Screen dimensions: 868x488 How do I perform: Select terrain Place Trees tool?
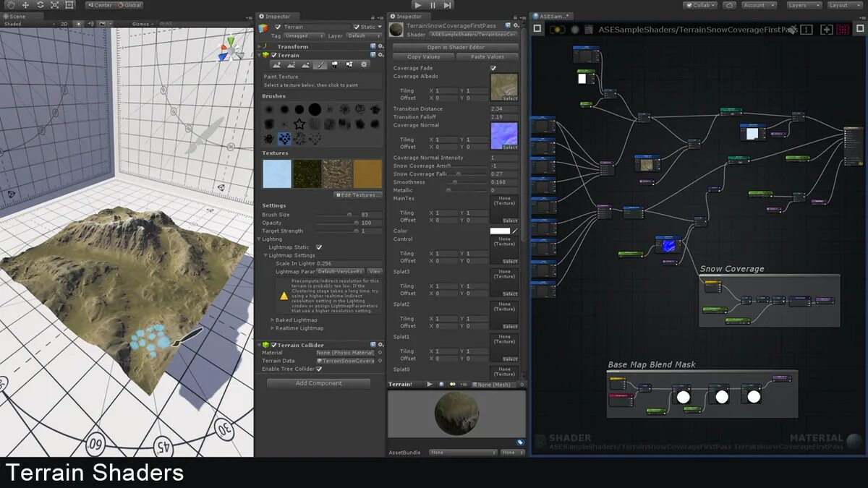click(335, 64)
